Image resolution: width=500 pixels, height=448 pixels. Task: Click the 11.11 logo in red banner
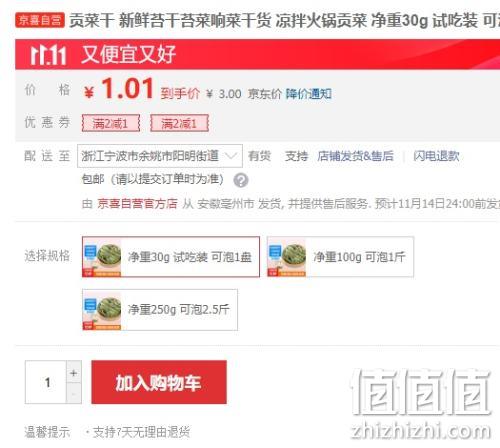pos(49,55)
